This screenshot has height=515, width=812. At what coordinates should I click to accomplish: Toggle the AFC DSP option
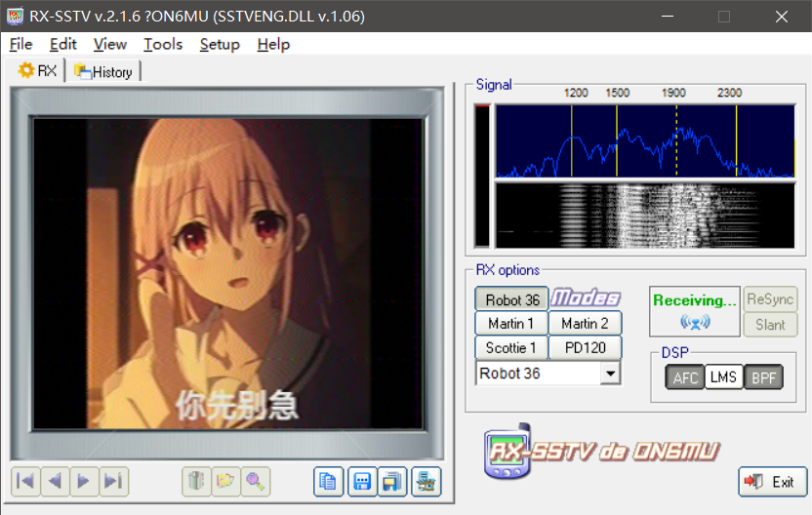(x=684, y=377)
